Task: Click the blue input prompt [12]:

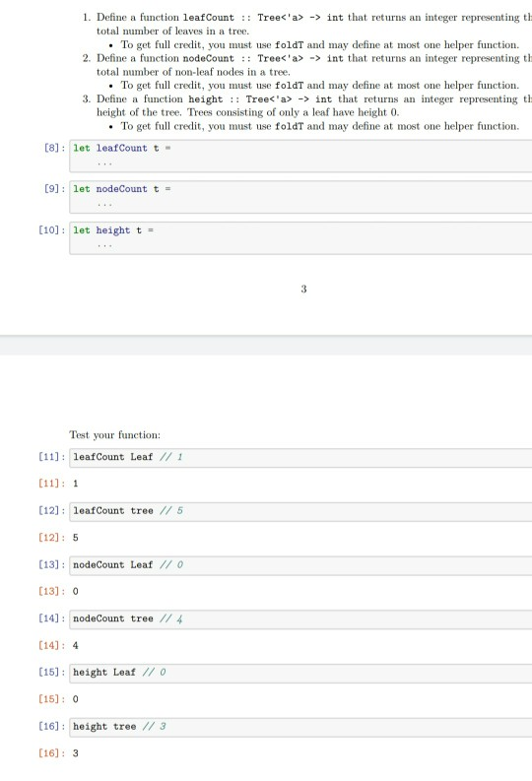Action: [52, 510]
